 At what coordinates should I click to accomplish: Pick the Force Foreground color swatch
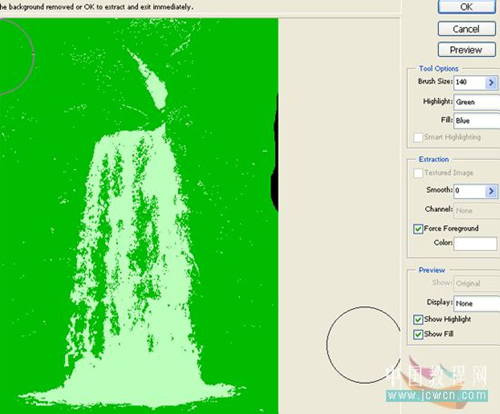click(x=475, y=244)
